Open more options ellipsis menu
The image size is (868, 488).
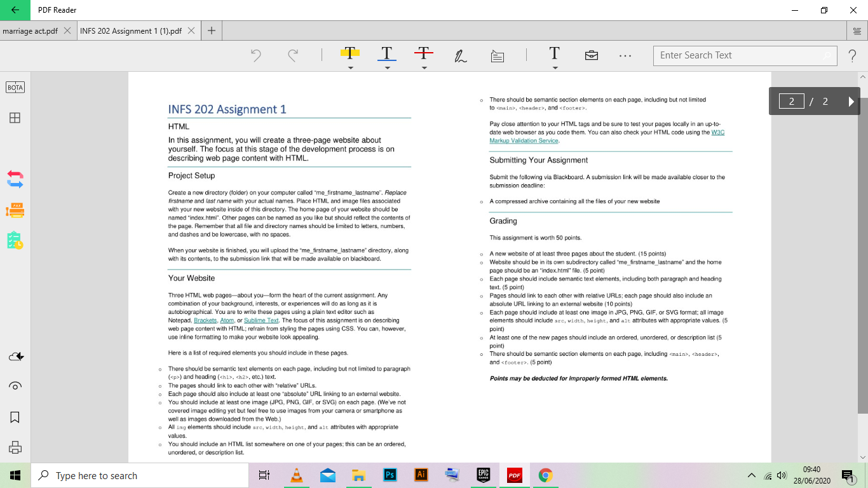pyautogui.click(x=625, y=56)
